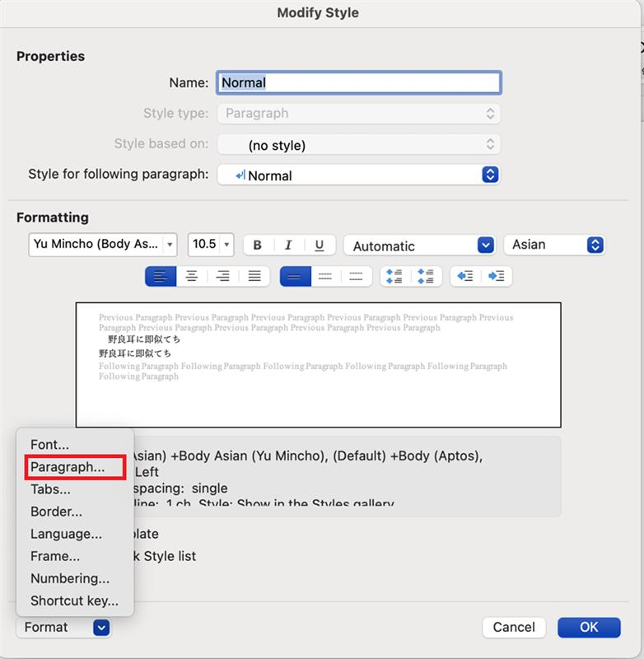644x659 pixels.
Task: Set single line spacing
Action: click(x=296, y=276)
